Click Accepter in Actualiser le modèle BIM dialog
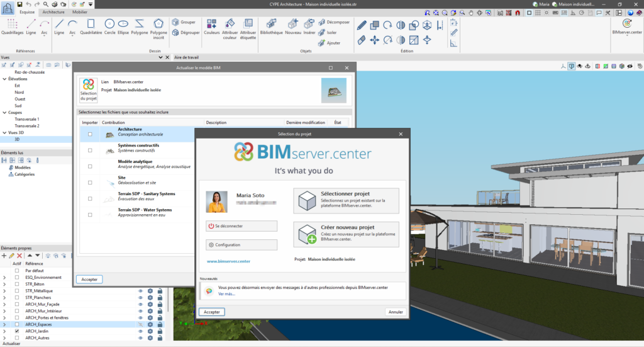The width and height of the screenshot is (644, 347). click(89, 280)
